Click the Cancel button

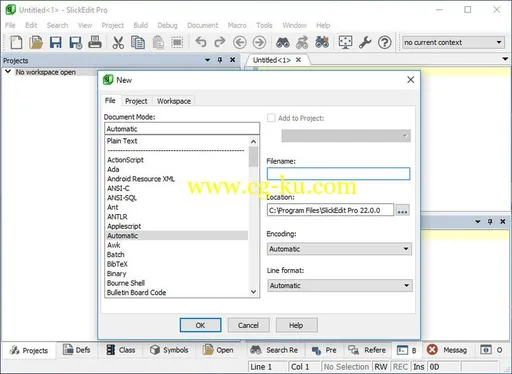tap(248, 325)
